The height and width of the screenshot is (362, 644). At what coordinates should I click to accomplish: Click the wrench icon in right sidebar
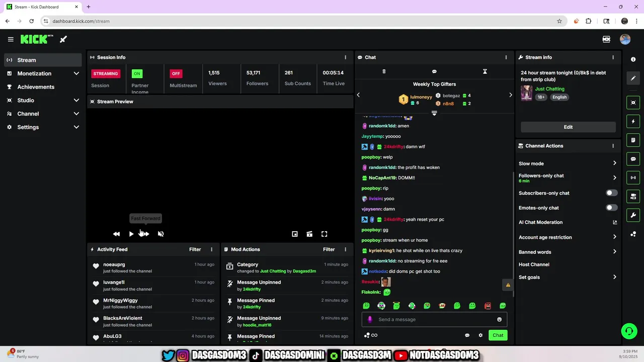click(633, 215)
